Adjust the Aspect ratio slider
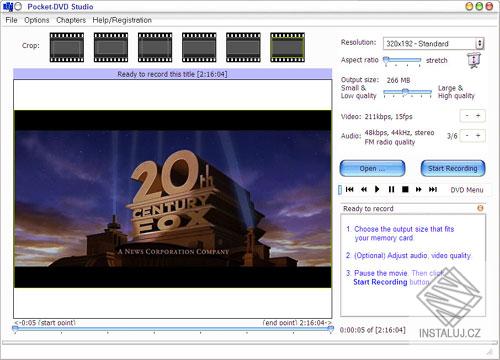The width and height of the screenshot is (500, 360). pos(403,60)
